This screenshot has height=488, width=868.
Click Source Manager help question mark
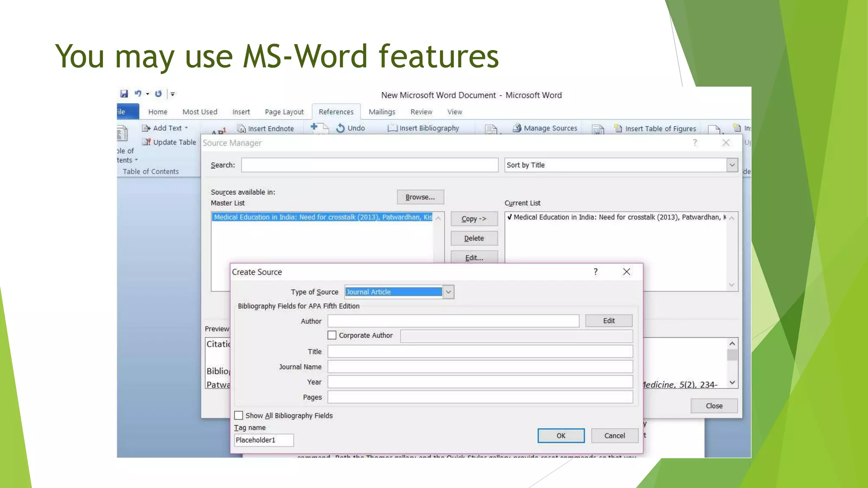(695, 143)
